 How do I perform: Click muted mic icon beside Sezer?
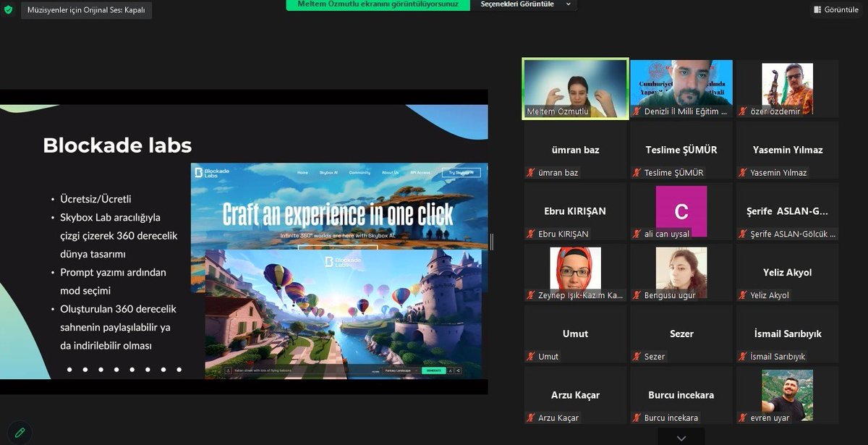coord(637,357)
